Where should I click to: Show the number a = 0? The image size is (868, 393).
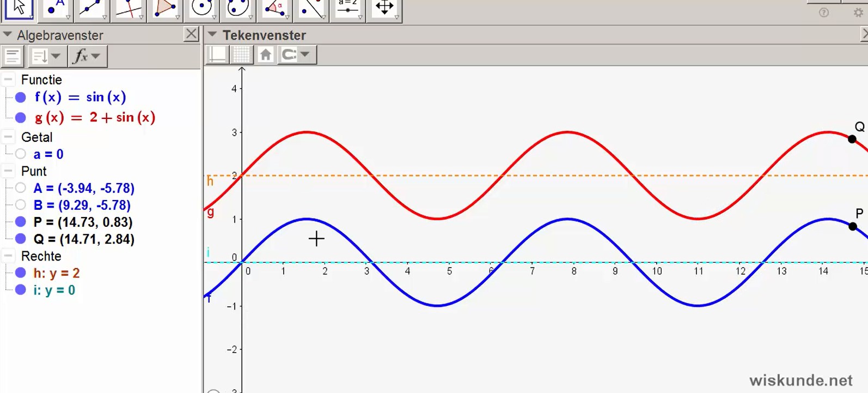[x=21, y=154]
